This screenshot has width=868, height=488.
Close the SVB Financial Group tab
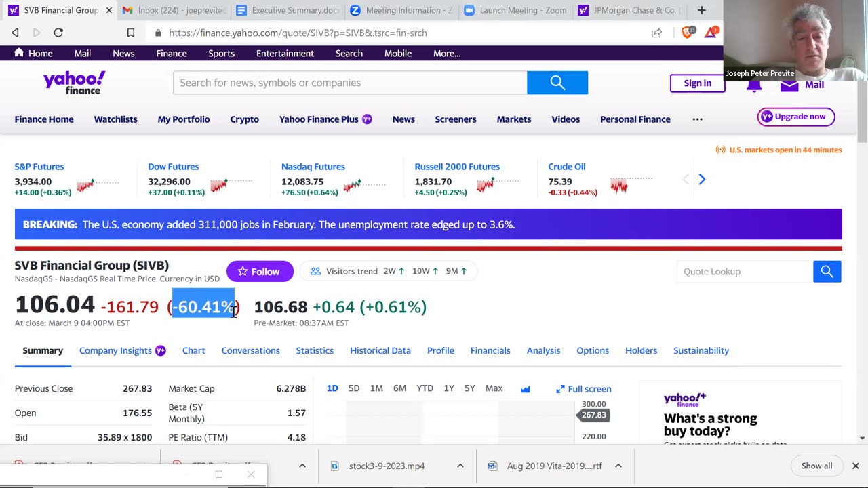click(x=109, y=10)
